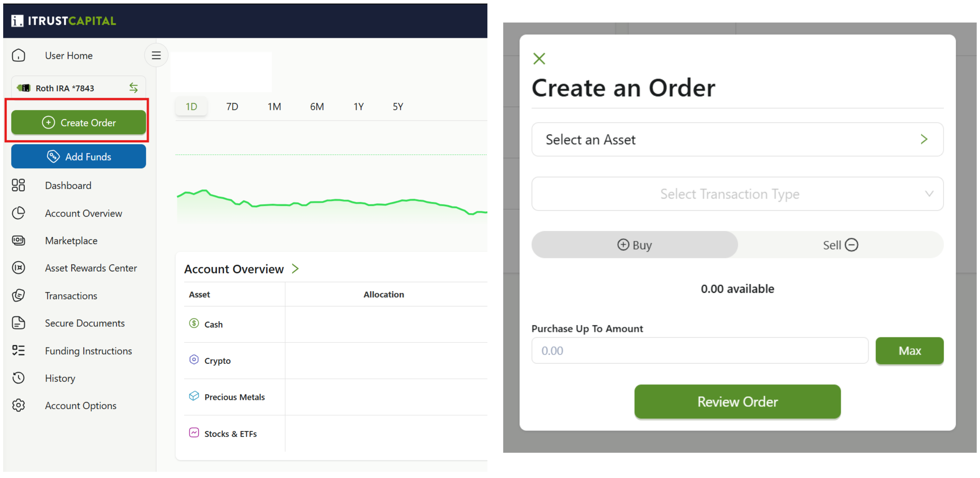Switch the order to Sell
Screen dimensions: 980x478
tap(840, 245)
